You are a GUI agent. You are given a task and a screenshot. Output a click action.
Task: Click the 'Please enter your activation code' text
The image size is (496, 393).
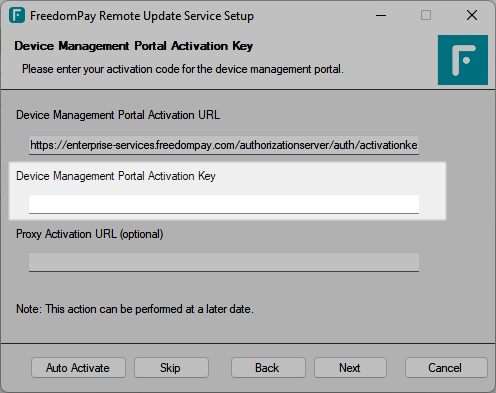(x=183, y=69)
